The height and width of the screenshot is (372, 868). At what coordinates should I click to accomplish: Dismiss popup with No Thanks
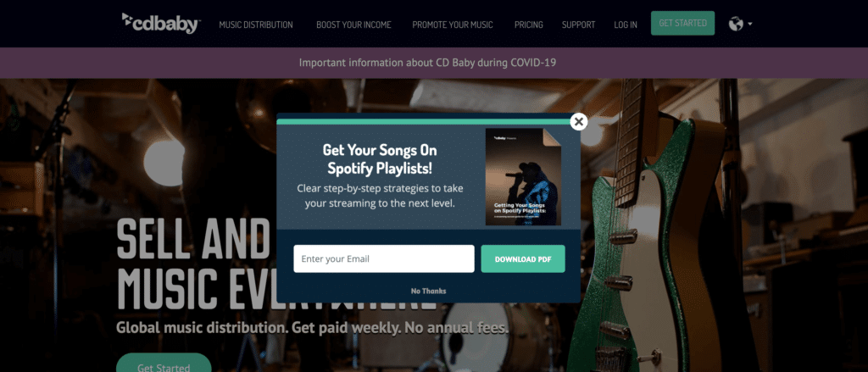click(x=428, y=291)
